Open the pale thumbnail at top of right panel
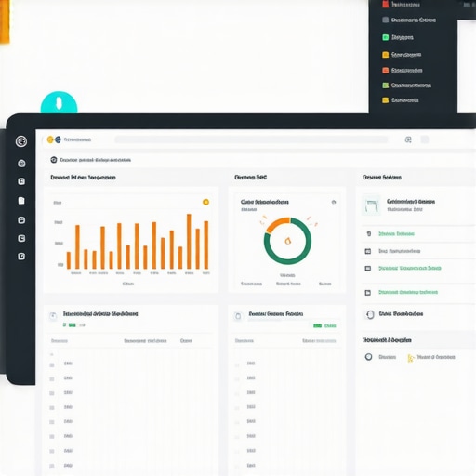The image size is (476, 476). click(x=371, y=205)
